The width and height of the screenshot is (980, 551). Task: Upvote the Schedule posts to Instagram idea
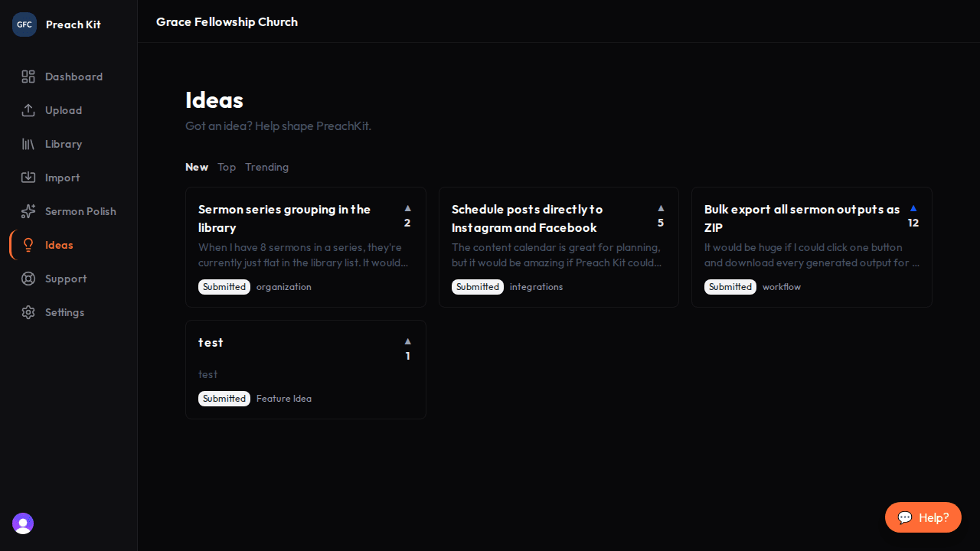click(661, 208)
